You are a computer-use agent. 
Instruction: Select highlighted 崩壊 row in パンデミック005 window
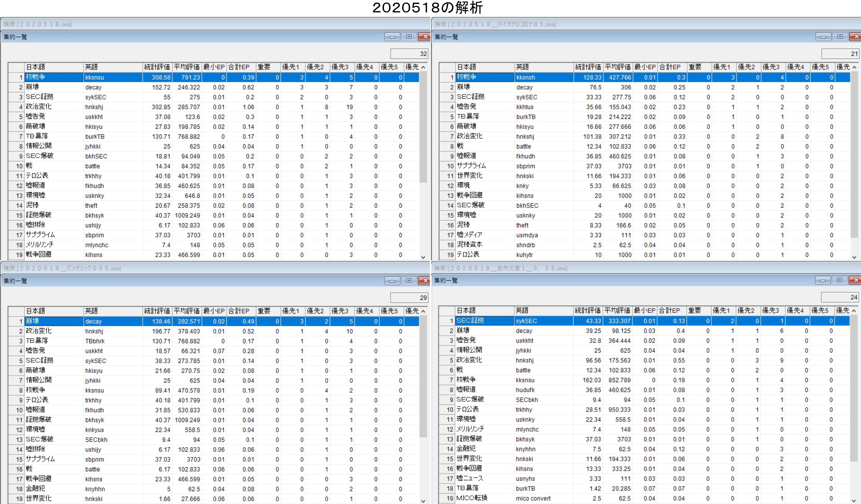click(32, 321)
